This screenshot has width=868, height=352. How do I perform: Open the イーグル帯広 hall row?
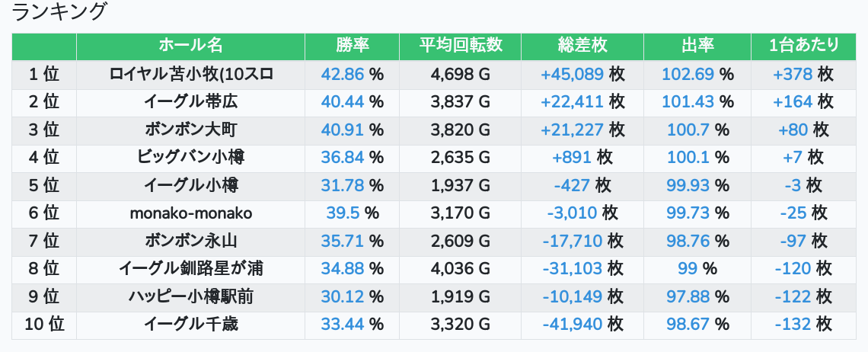tap(190, 102)
